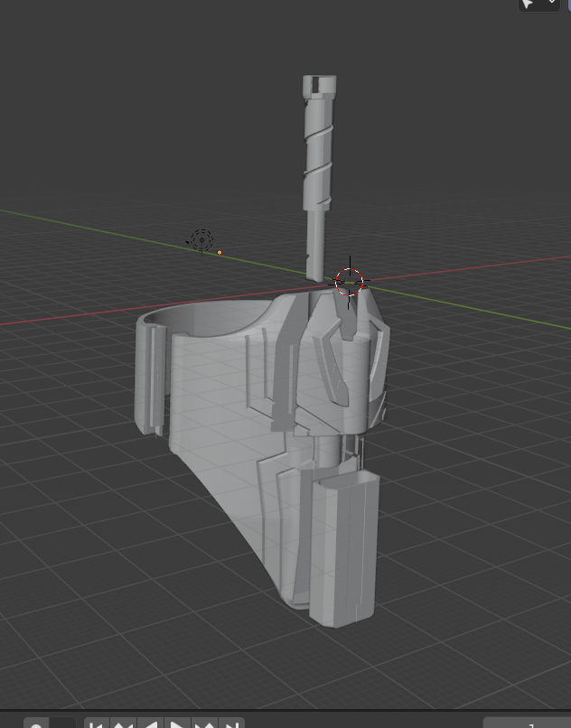The width and height of the screenshot is (571, 728).
Task: Select the rectangular pouch at the holster front
Action: (x=342, y=551)
